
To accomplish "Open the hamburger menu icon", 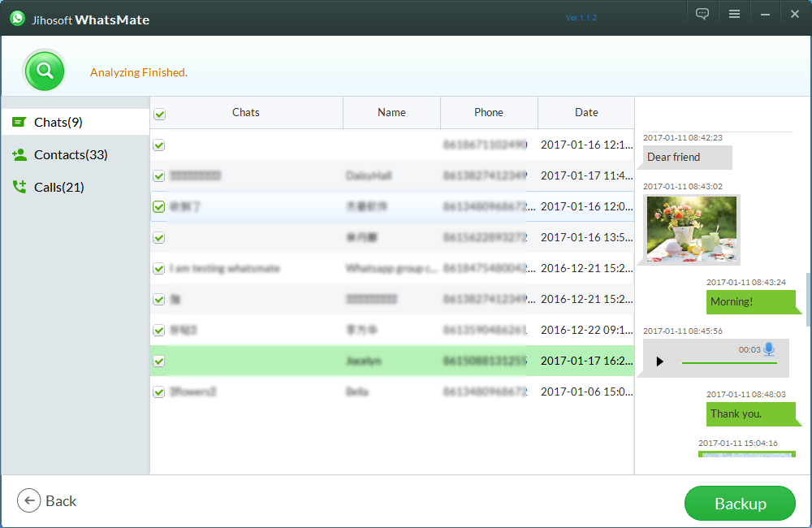I will tap(734, 14).
